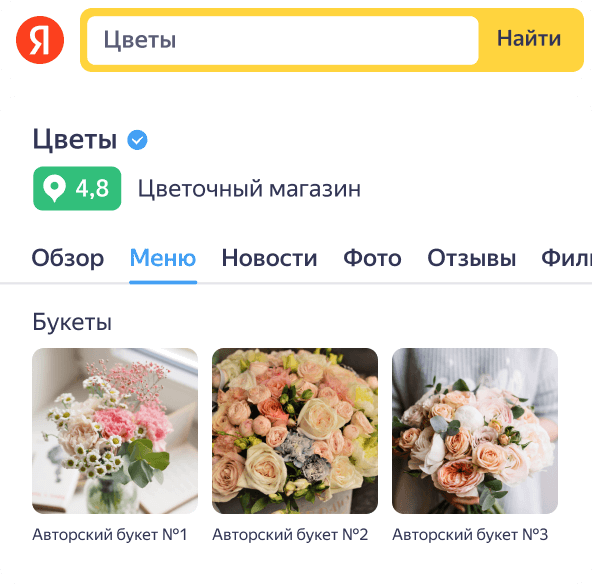
Task: Go to the Отзывы tab
Action: (x=472, y=259)
